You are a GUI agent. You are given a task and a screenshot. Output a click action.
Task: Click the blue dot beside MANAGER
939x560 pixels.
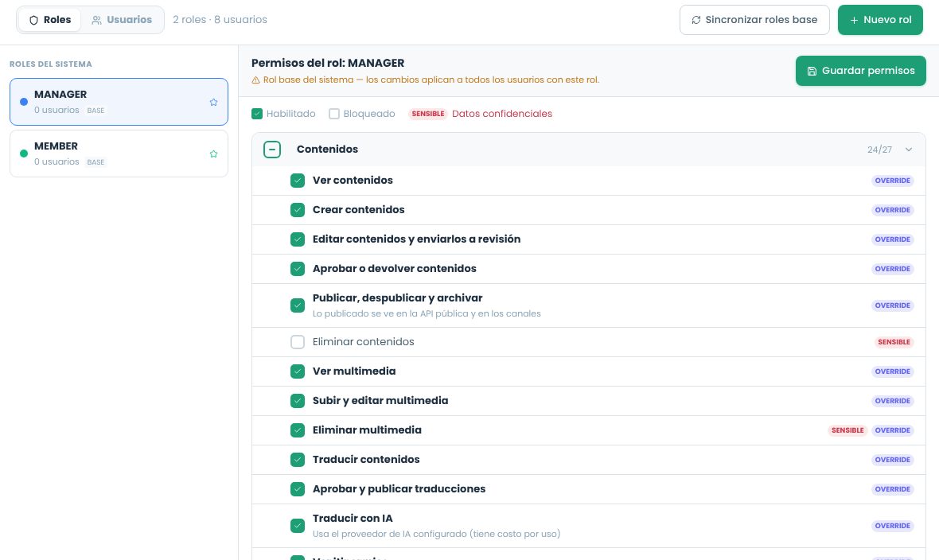24,102
